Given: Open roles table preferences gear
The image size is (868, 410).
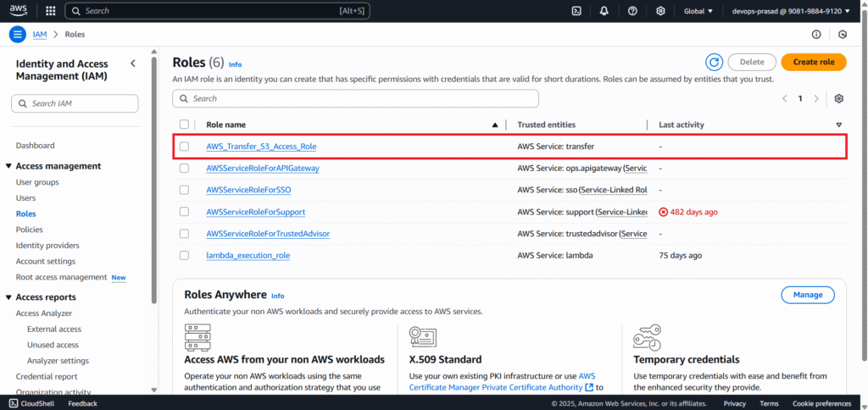Looking at the screenshot, I should [838, 98].
